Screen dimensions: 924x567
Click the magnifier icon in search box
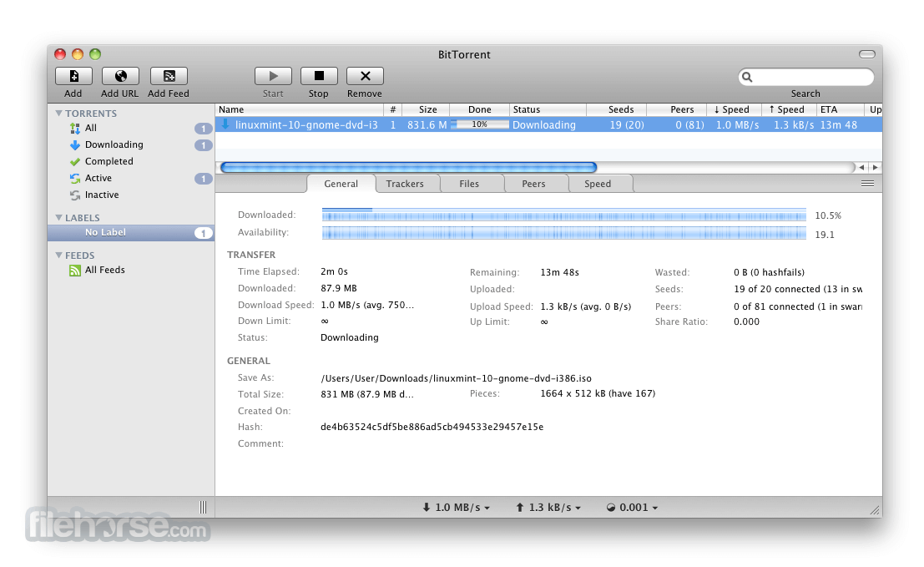[x=747, y=77]
